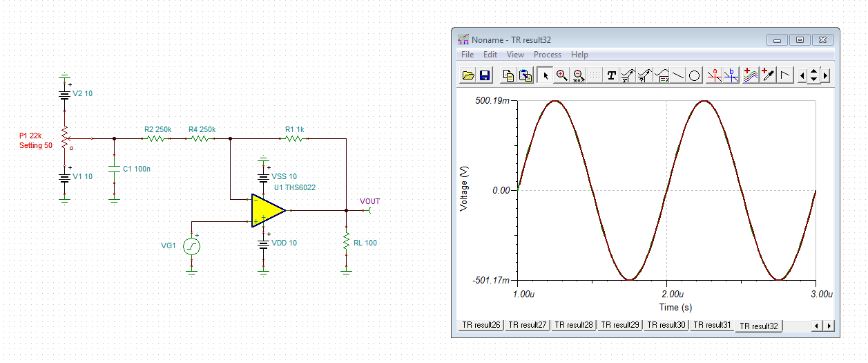
Task: Switch to TR result26 tab
Action: [481, 325]
